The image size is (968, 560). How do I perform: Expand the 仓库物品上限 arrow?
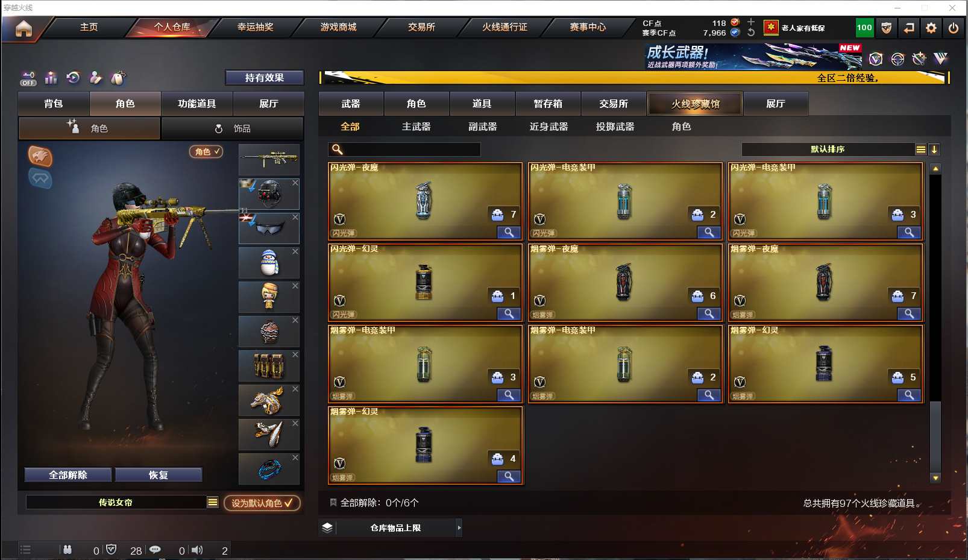[459, 528]
